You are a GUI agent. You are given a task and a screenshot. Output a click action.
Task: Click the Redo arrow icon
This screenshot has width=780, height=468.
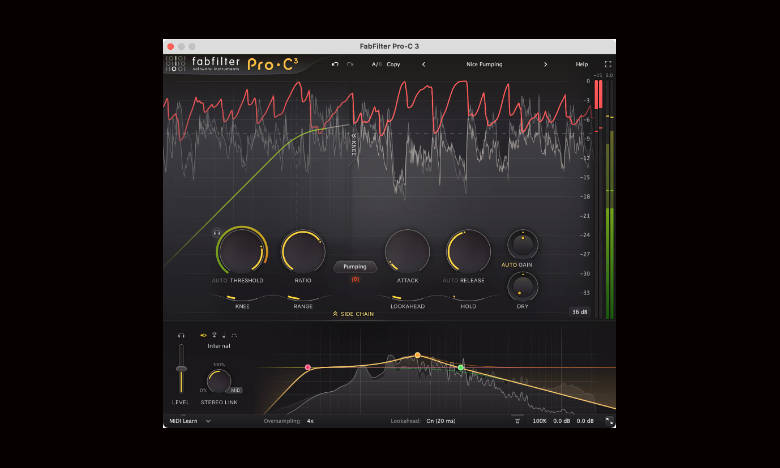(x=350, y=64)
